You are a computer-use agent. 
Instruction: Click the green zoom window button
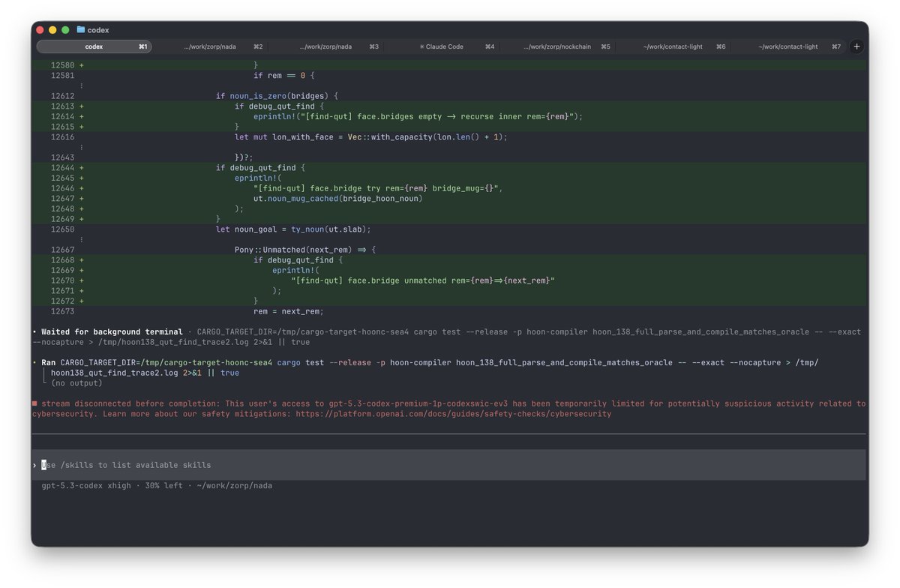65,30
